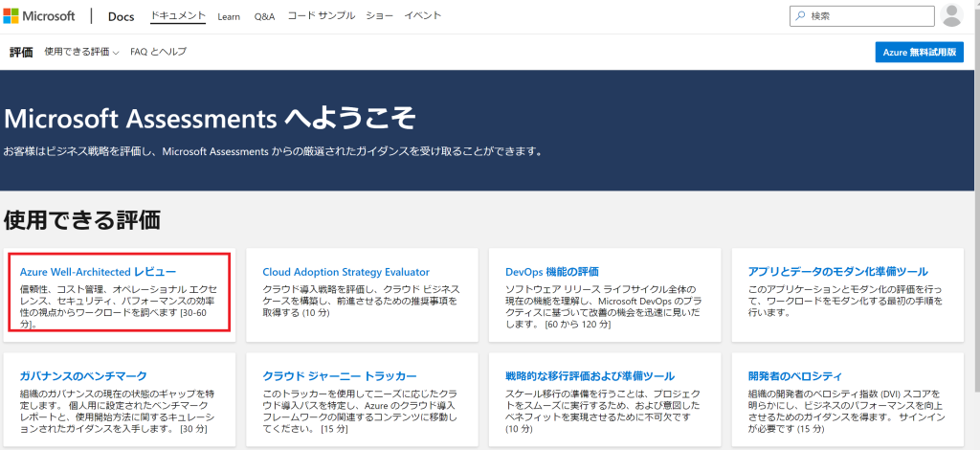Image resolution: width=980 pixels, height=450 pixels.
Task: Click 開発者のベロシティ card description (15 分)
Action: tap(846, 412)
